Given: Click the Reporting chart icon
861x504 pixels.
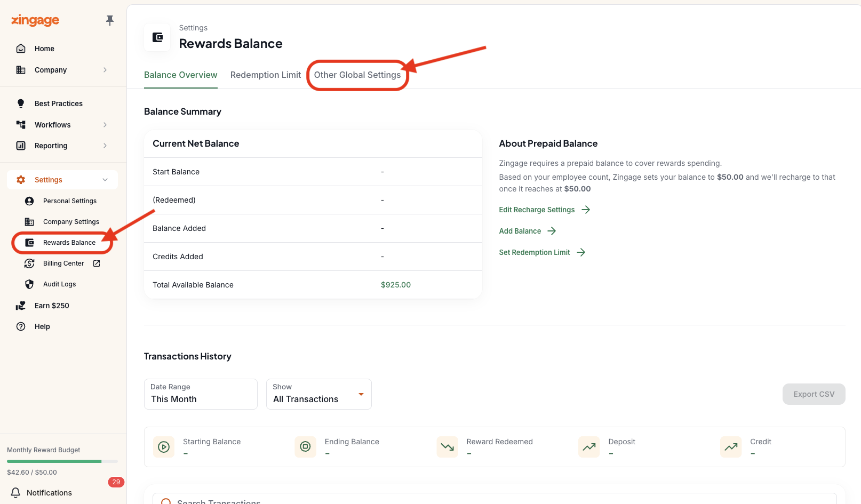Looking at the screenshot, I should 21,146.
